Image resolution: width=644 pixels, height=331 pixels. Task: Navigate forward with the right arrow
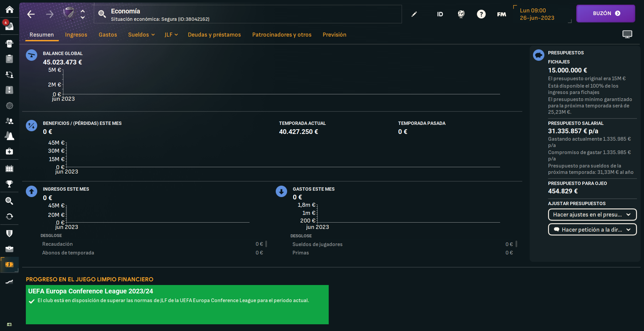(50, 14)
